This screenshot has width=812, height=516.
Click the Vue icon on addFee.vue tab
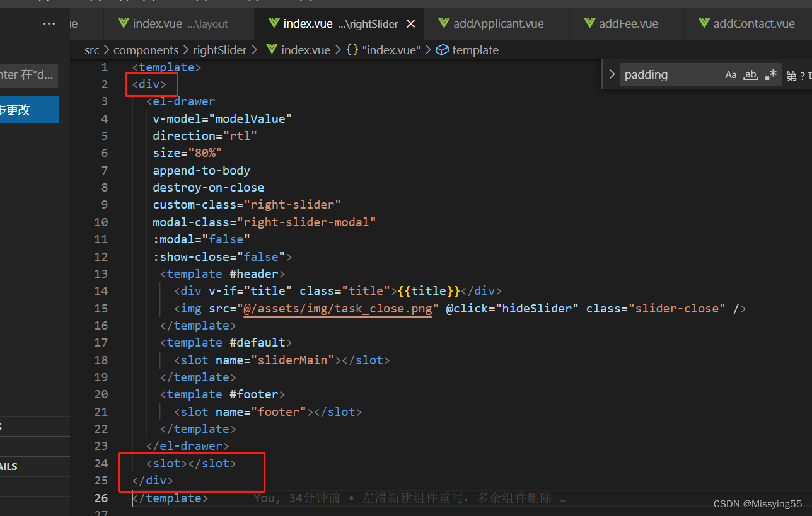(589, 24)
